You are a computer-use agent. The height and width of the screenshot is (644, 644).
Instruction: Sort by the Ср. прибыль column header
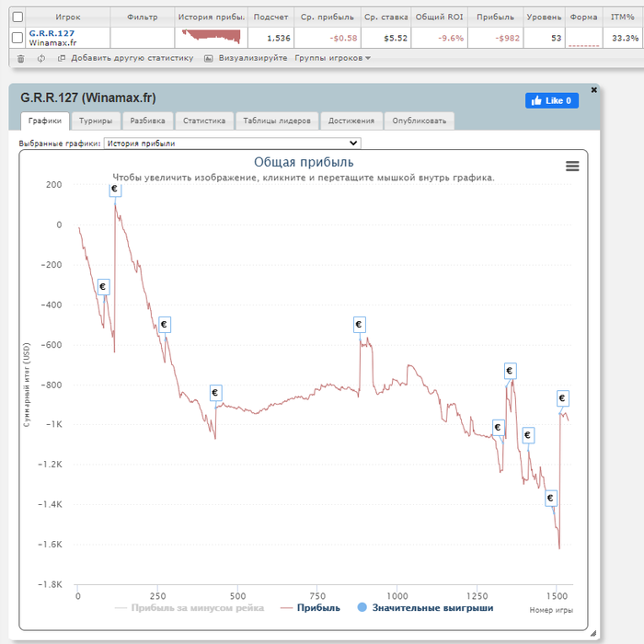(328, 17)
